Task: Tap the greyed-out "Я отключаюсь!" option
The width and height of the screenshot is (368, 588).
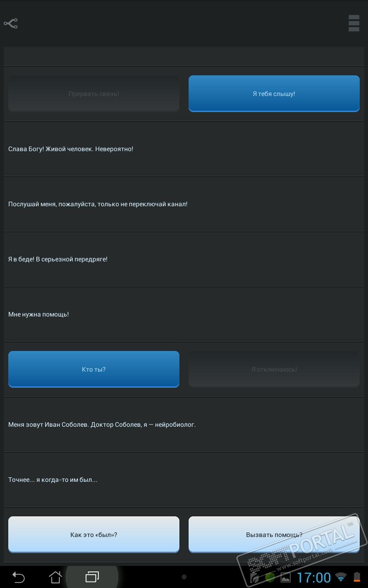Action: (x=274, y=369)
